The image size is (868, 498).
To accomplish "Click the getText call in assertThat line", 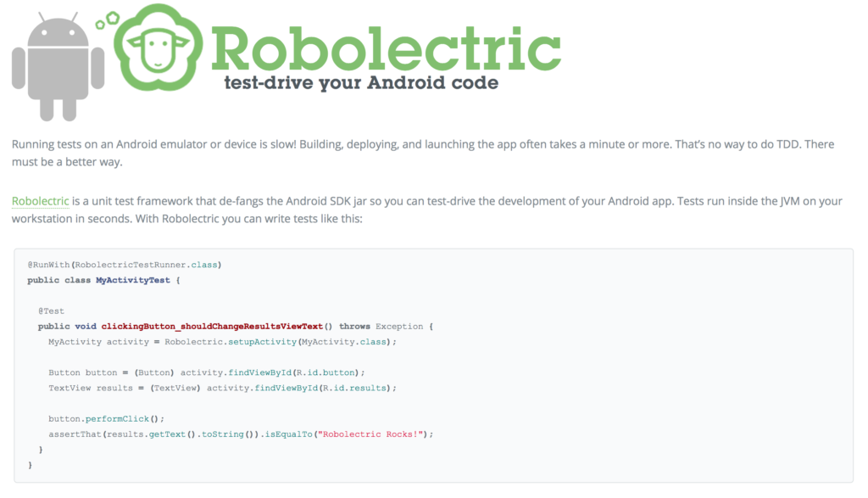I will point(167,434).
